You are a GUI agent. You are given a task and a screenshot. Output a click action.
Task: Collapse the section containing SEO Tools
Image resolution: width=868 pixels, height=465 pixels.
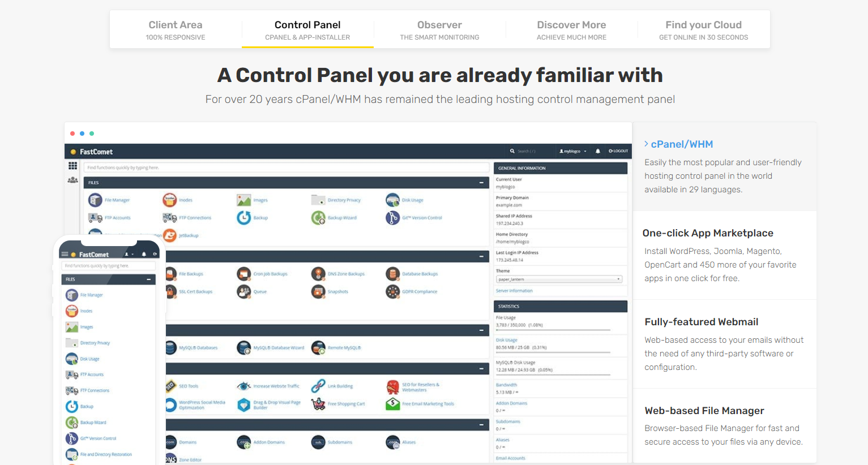click(481, 369)
